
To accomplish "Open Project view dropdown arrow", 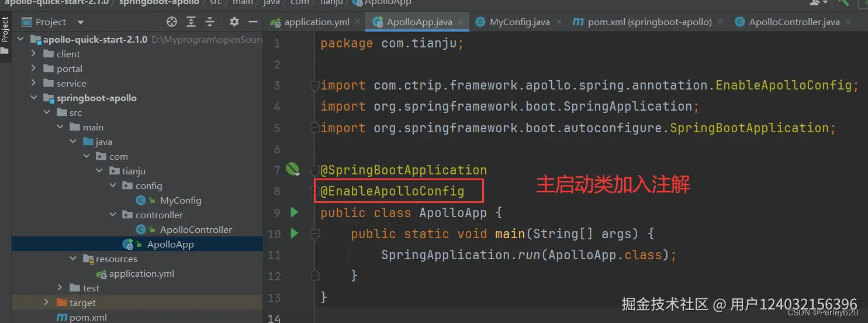I will pyautogui.click(x=81, y=22).
